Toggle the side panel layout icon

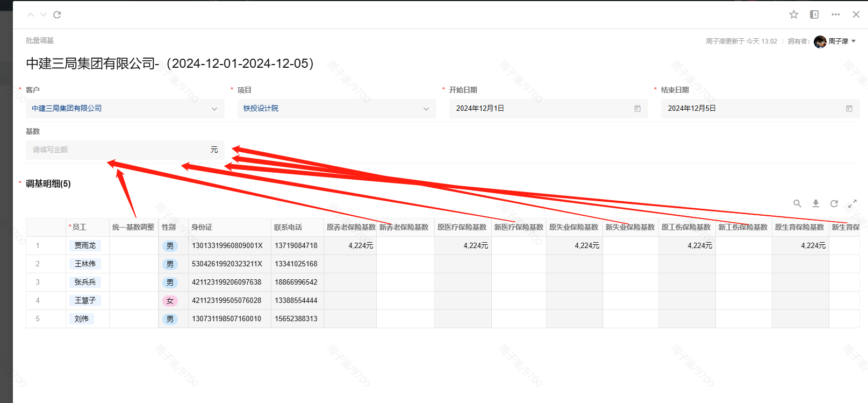[814, 15]
